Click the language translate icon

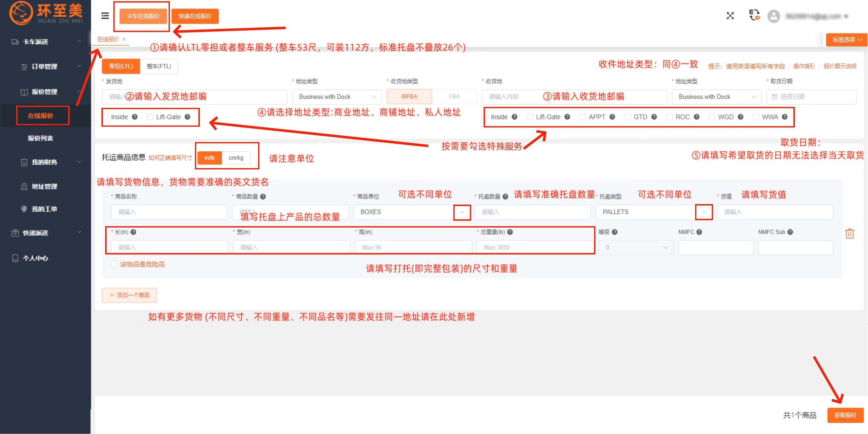pos(754,15)
